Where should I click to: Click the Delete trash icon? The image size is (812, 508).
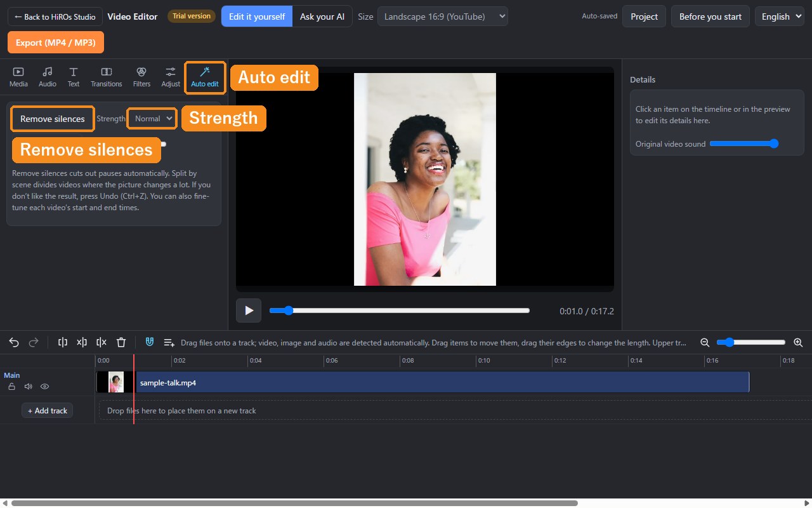[121, 342]
